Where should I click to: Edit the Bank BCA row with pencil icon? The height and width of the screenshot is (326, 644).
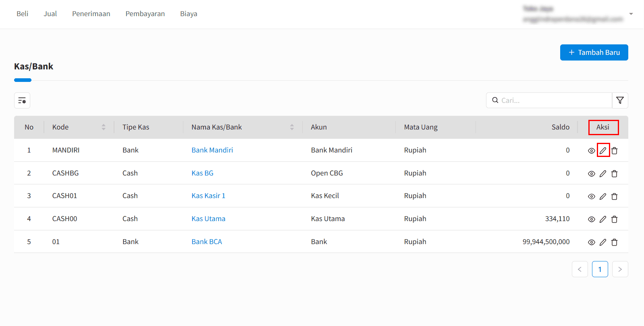pyautogui.click(x=603, y=242)
